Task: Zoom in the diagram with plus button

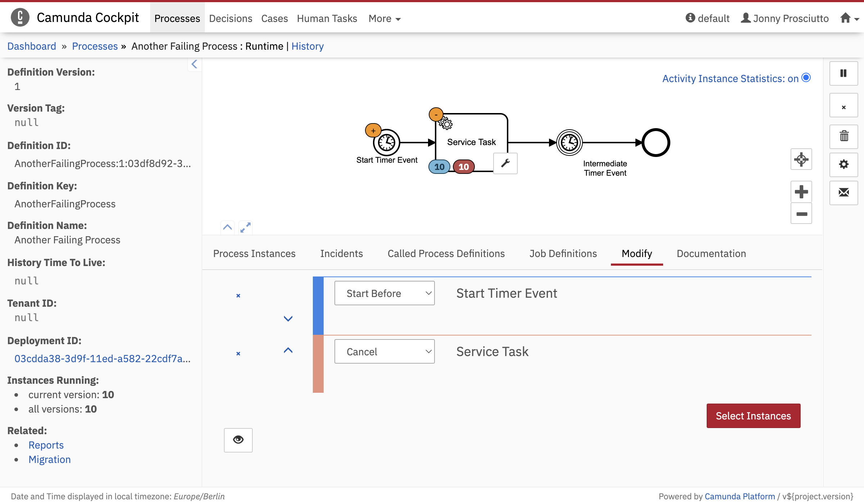Action: point(801,192)
